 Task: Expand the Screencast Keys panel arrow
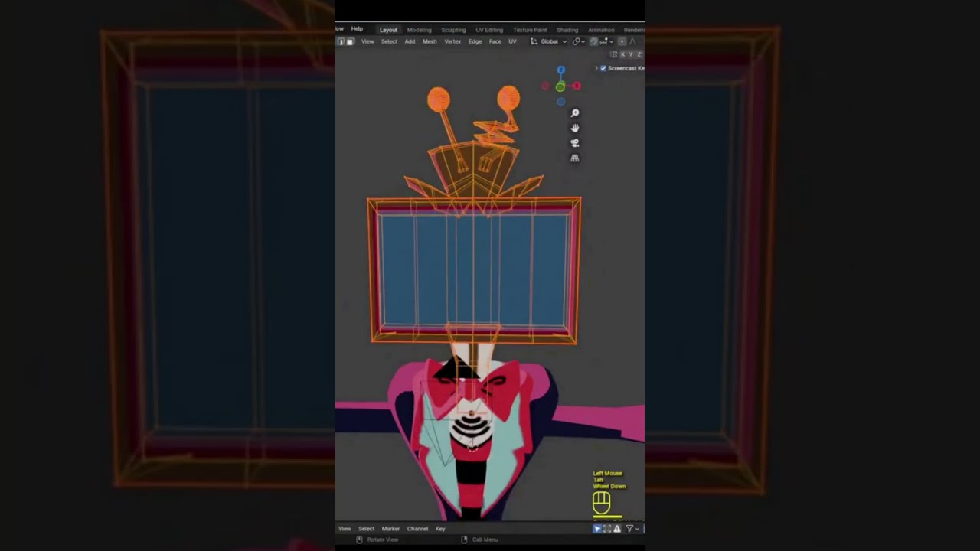596,68
